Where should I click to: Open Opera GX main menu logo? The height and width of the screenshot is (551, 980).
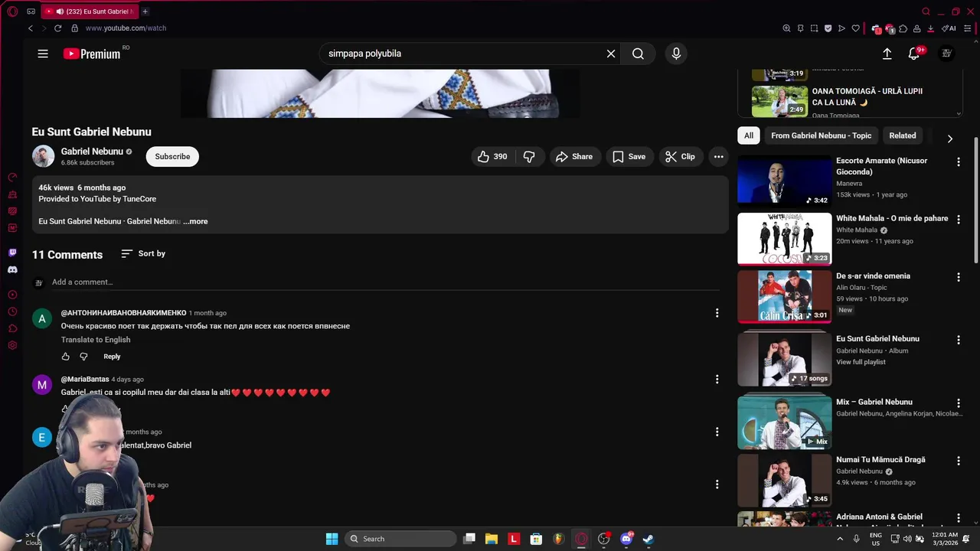(x=12, y=11)
